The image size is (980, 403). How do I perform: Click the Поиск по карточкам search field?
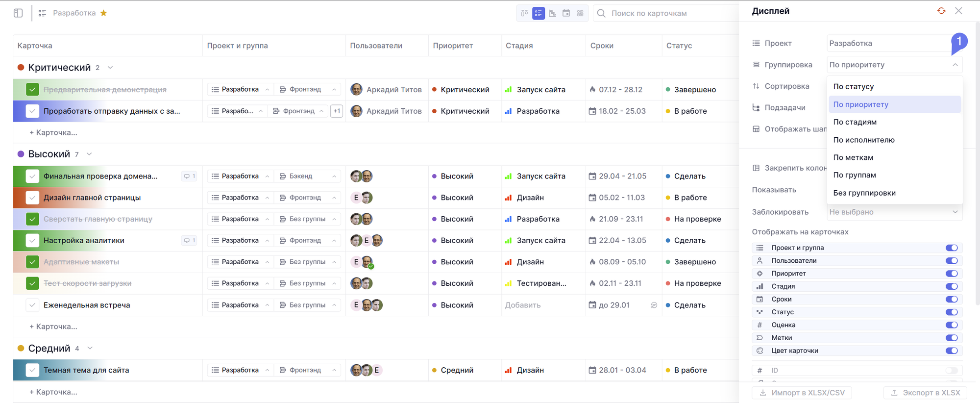click(x=666, y=13)
